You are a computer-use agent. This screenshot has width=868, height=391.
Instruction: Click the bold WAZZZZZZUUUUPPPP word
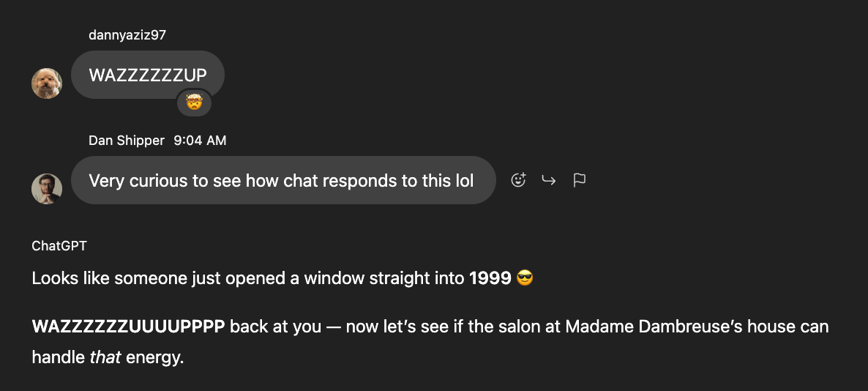click(x=128, y=327)
